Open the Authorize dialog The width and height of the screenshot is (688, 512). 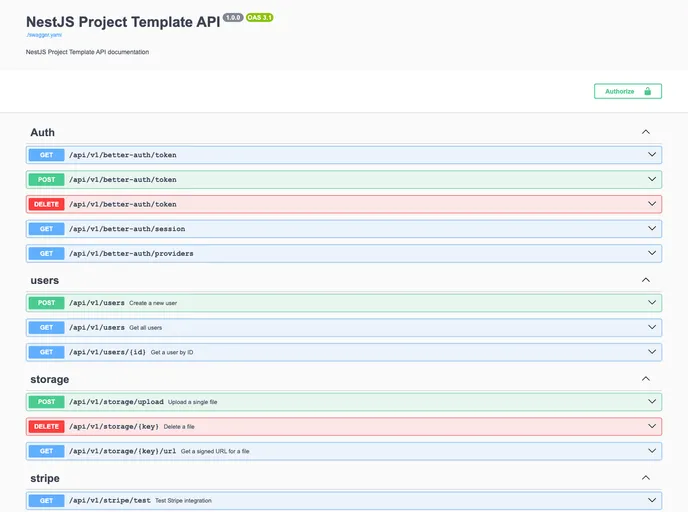tap(627, 91)
